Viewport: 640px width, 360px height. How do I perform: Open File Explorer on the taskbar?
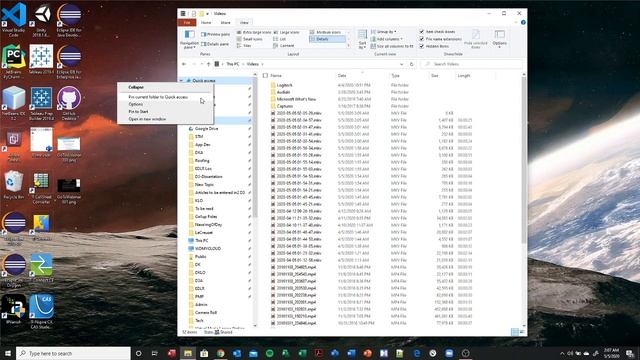point(188,353)
